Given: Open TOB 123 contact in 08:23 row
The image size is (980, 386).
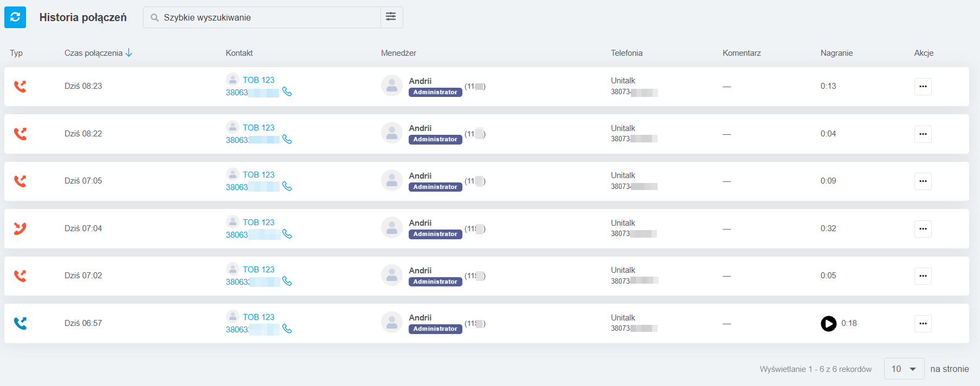Looking at the screenshot, I should click(258, 80).
